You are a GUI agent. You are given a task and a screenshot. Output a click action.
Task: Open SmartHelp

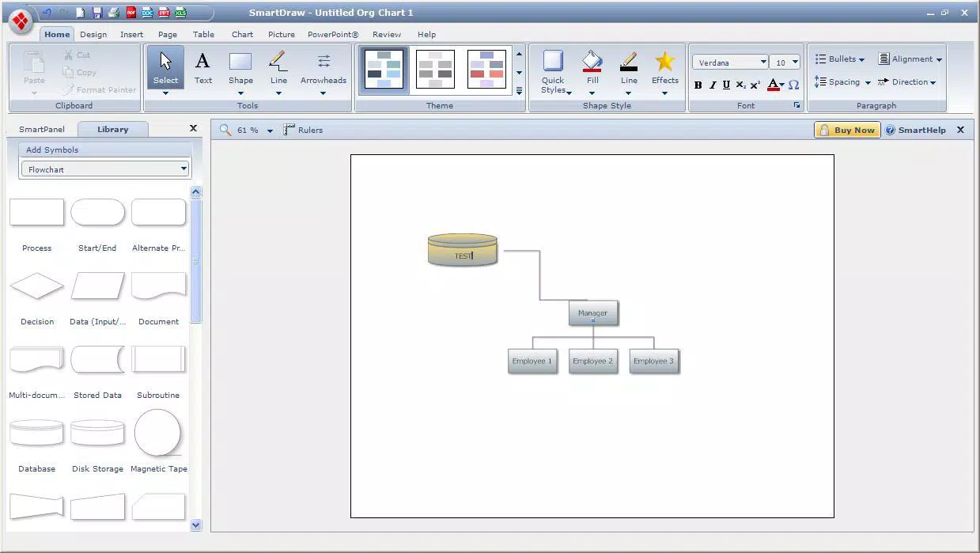point(915,130)
